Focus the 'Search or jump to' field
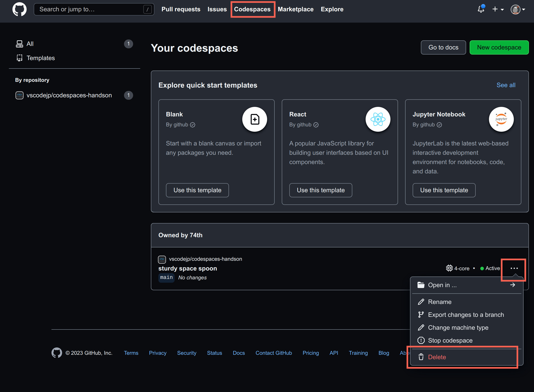 coord(90,9)
